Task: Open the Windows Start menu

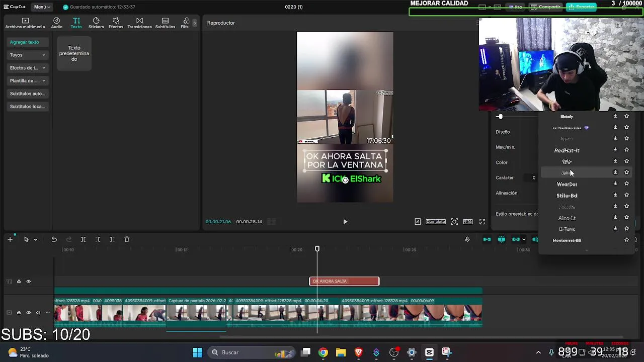Action: (197, 352)
